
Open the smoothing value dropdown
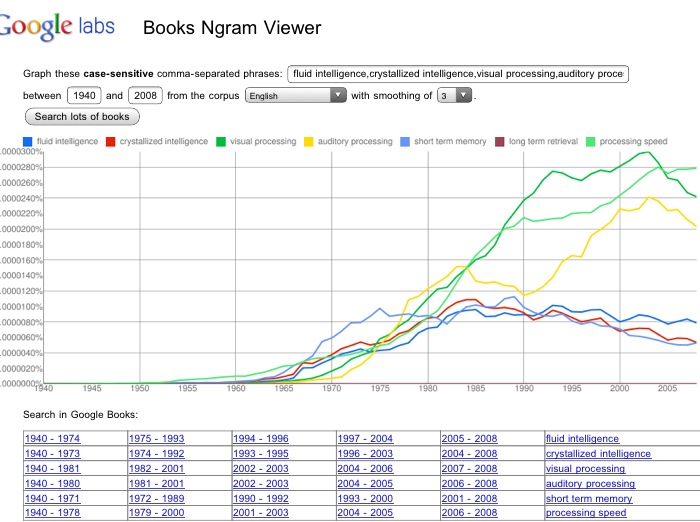tap(454, 96)
